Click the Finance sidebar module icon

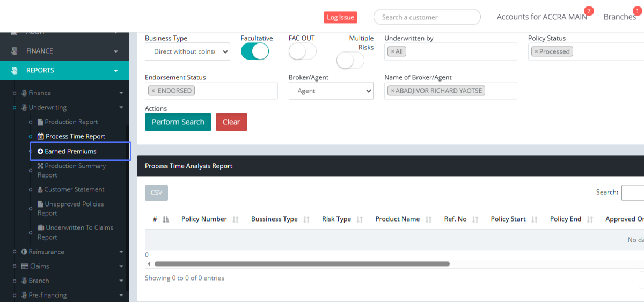click(14, 51)
